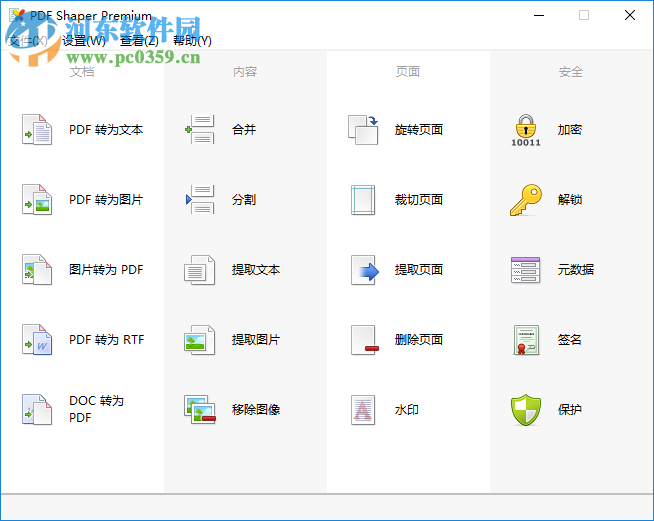Click the 移除图像 remove images icon
This screenshot has height=521, width=654.
pos(200,410)
